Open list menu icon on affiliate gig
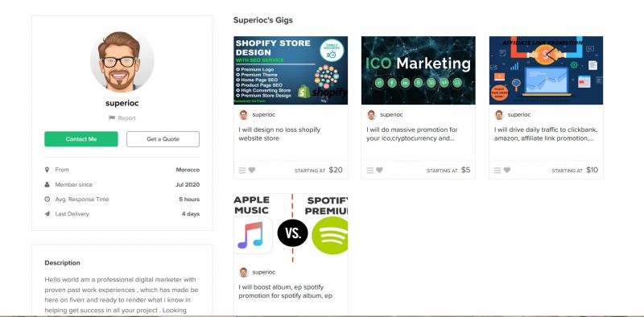The height and width of the screenshot is (317, 644). point(497,170)
